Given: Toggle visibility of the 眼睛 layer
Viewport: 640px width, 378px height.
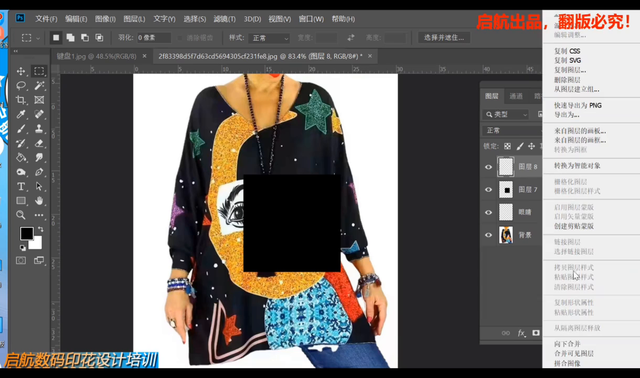Looking at the screenshot, I should [x=488, y=212].
